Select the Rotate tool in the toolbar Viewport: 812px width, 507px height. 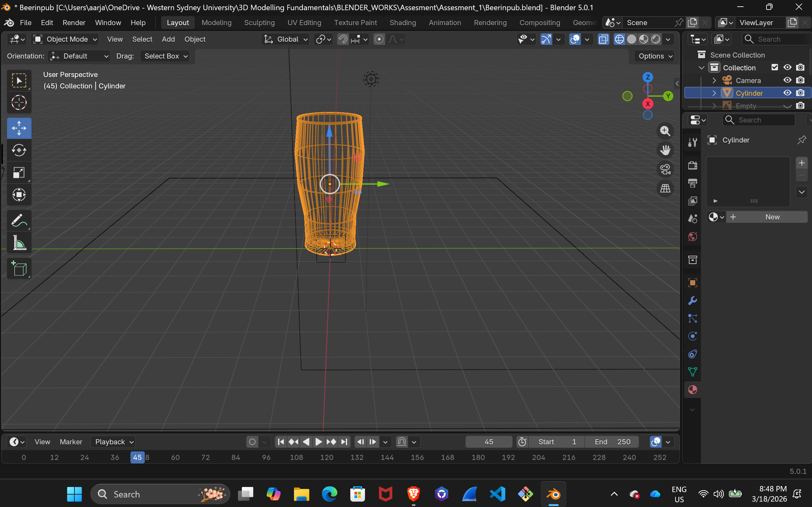click(19, 150)
